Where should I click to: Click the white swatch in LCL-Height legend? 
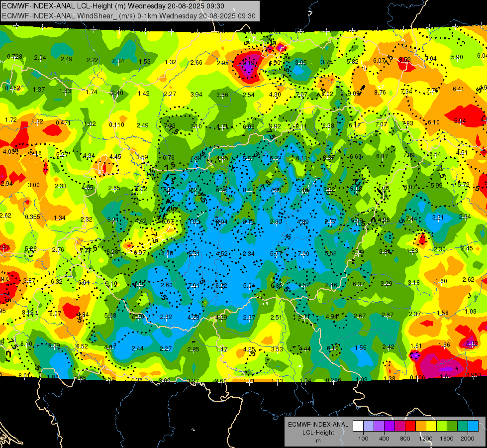358,426
